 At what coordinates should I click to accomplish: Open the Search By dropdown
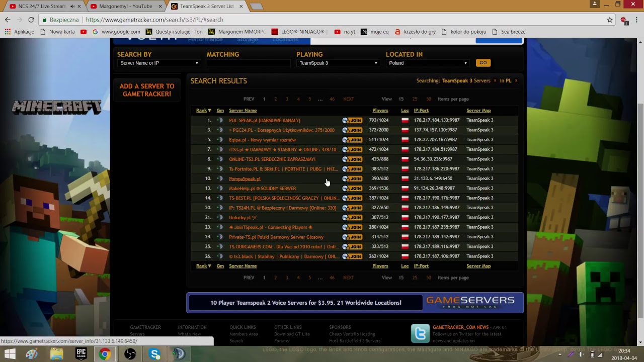pos(159,63)
